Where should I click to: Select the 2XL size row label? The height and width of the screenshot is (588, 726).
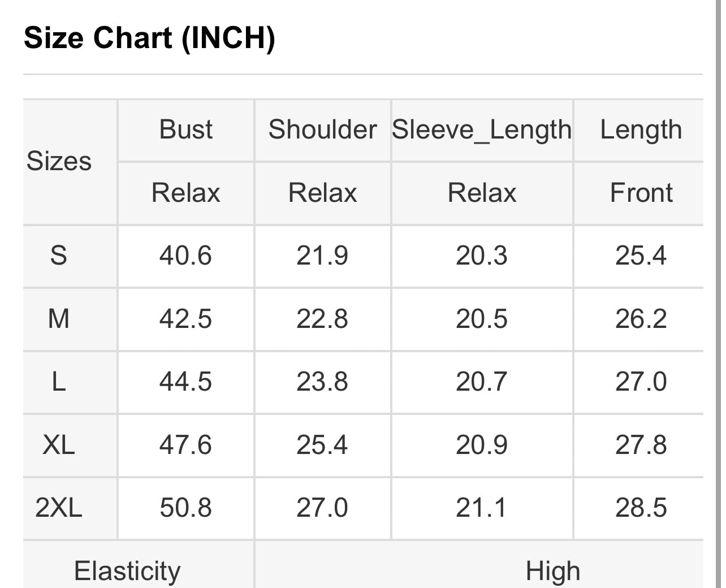pyautogui.click(x=59, y=508)
